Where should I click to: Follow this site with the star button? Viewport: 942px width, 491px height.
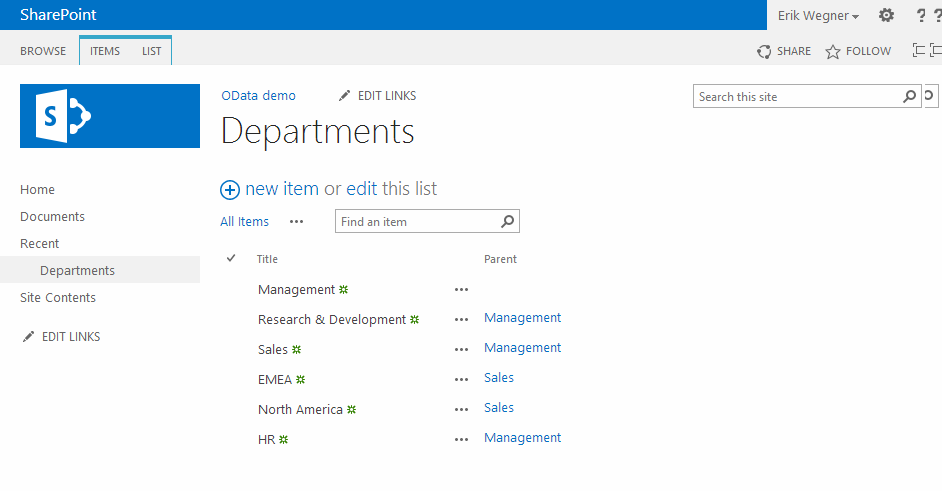858,51
